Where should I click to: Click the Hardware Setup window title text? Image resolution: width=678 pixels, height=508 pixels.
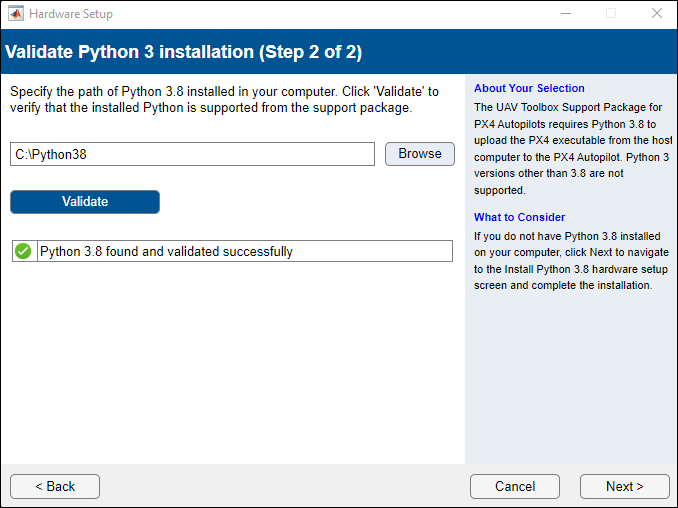[71, 14]
